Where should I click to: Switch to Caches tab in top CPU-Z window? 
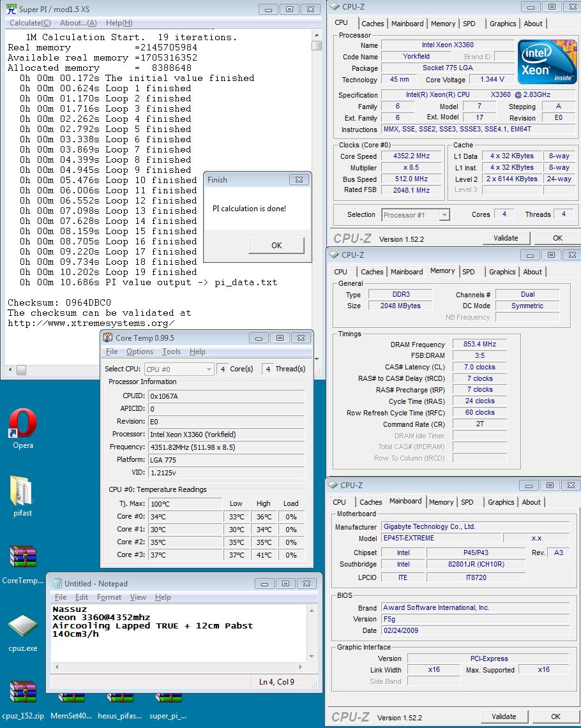click(x=372, y=24)
